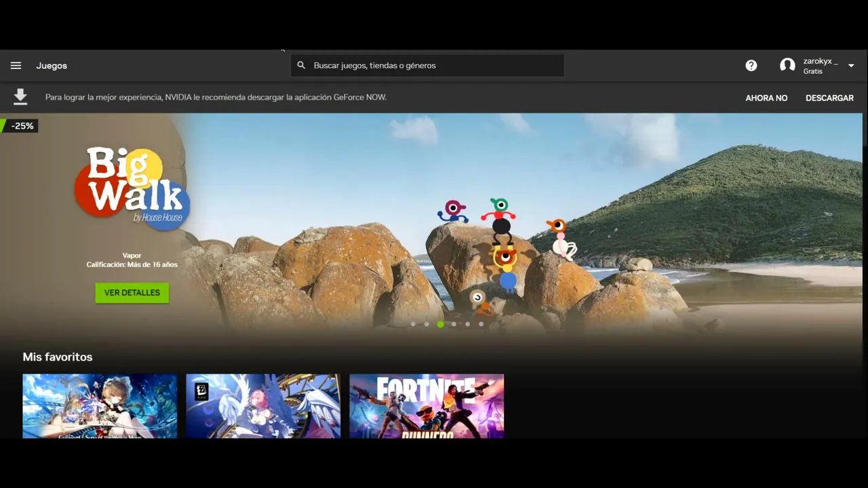Click the 'Para lograr la mejor experiencia' message
This screenshot has width=868, height=488.
tap(216, 98)
